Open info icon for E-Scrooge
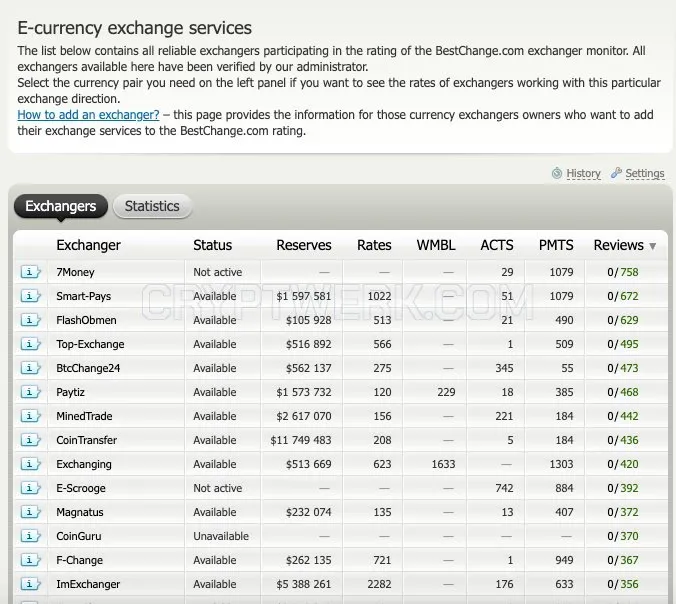This screenshot has width=676, height=604. [x=31, y=488]
